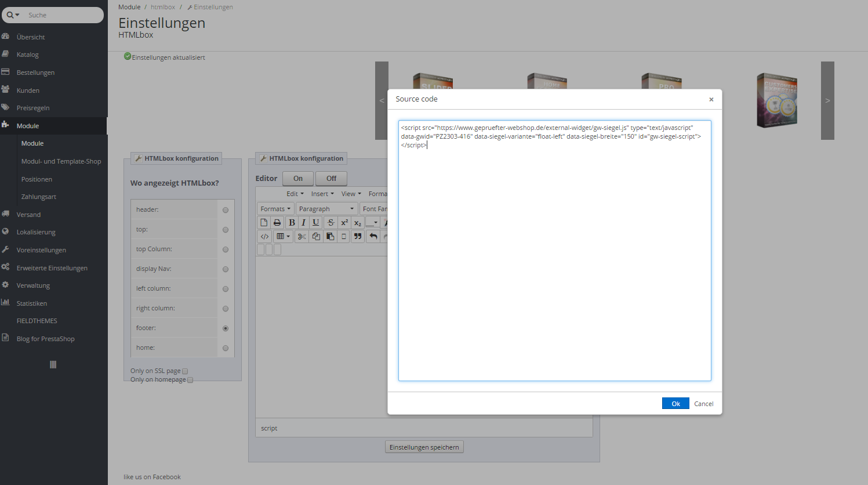Click the Lokalisierung globe icon

(x=5, y=231)
